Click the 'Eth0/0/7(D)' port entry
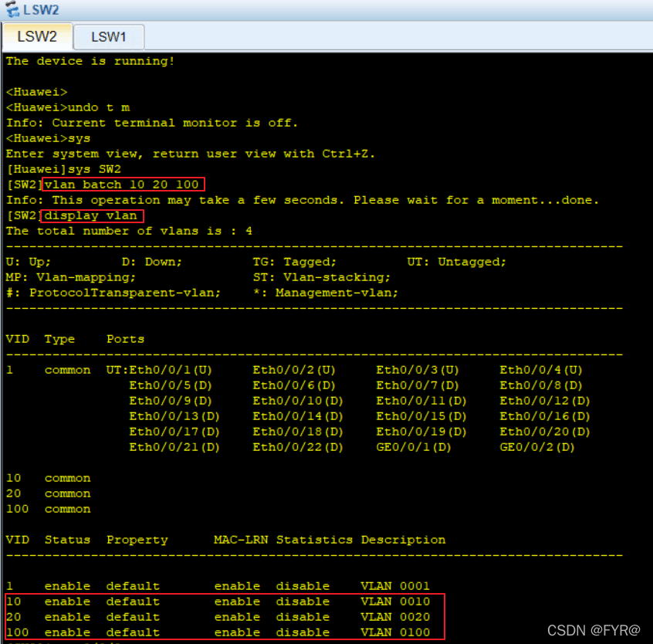 click(x=418, y=385)
